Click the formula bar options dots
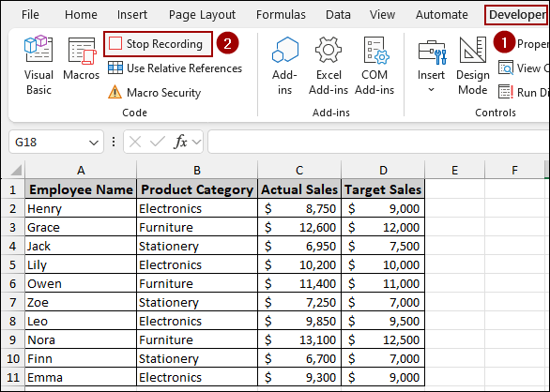 [114, 142]
